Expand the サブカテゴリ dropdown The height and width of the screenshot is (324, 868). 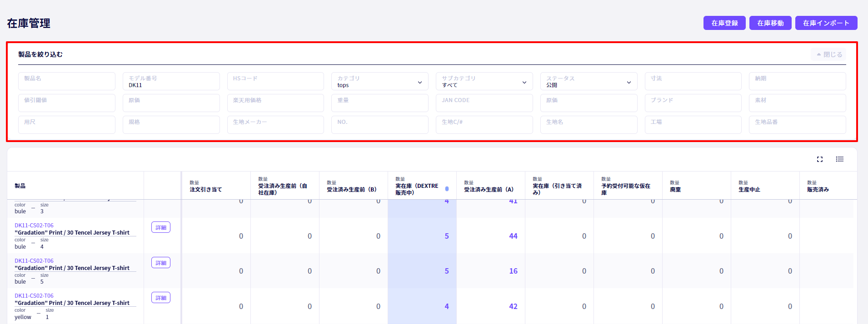point(484,82)
